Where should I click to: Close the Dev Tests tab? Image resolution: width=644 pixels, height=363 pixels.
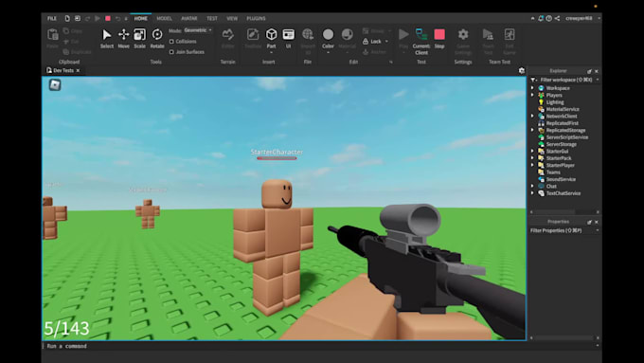78,71
